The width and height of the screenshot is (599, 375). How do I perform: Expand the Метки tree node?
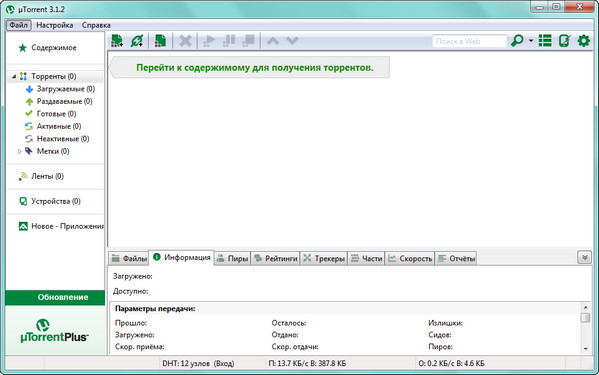pos(19,152)
